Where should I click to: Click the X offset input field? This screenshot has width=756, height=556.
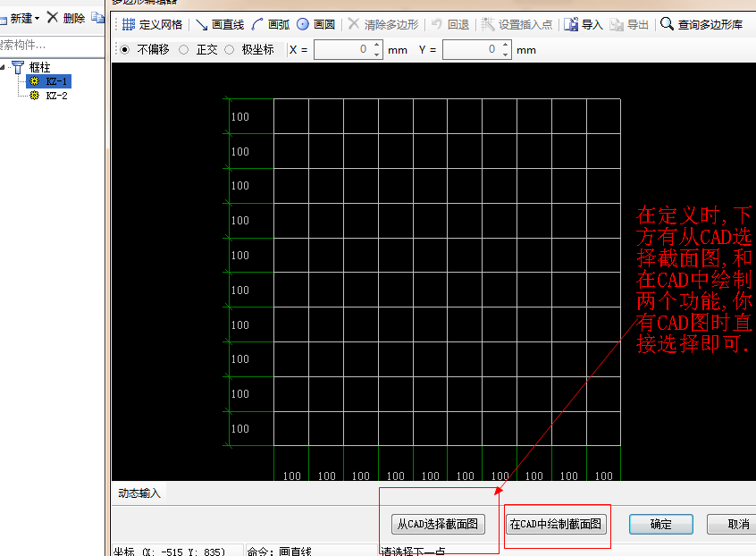point(343,50)
